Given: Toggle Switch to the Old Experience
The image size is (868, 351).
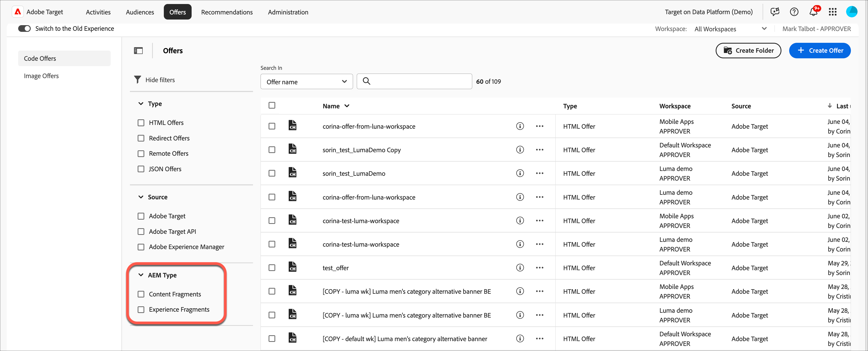Looking at the screenshot, I should pyautogui.click(x=24, y=29).
